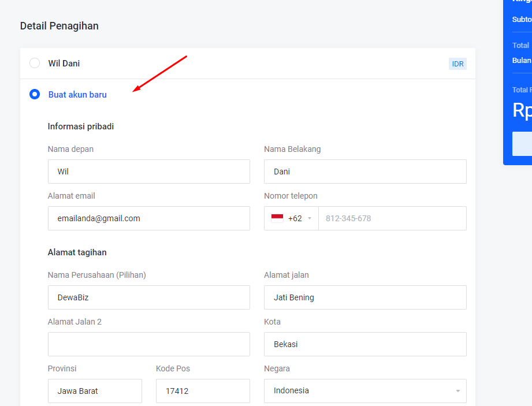Click the Nomor telepon number input

392,218
